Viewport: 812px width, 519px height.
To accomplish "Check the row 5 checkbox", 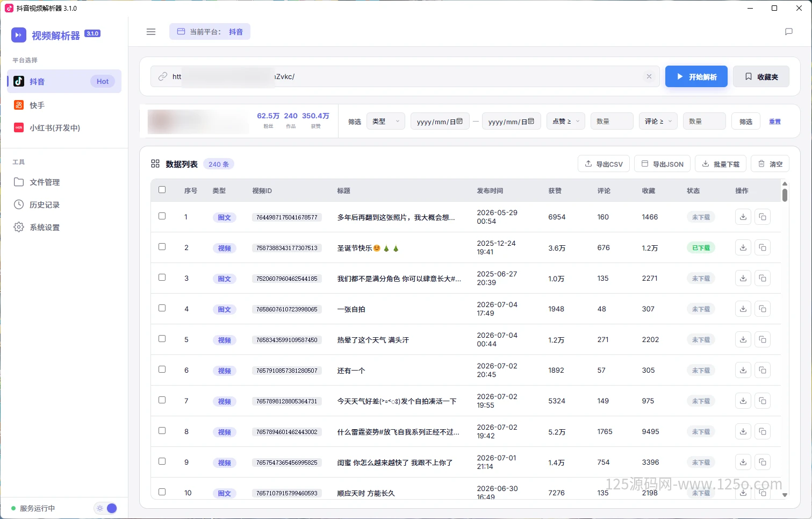I will click(x=162, y=339).
